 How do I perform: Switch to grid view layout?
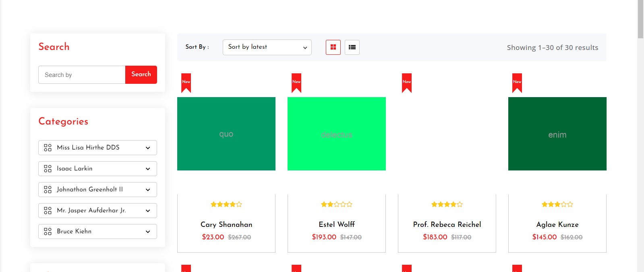click(x=333, y=47)
